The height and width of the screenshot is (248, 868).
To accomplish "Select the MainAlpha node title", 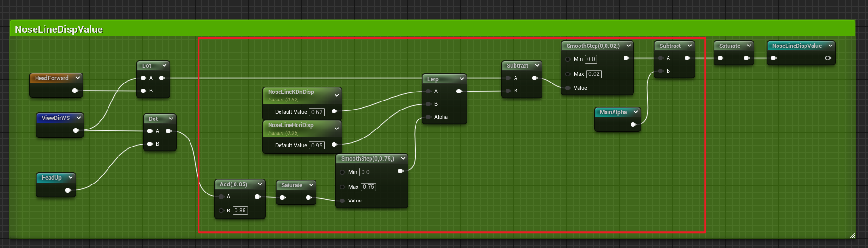I will (x=613, y=112).
